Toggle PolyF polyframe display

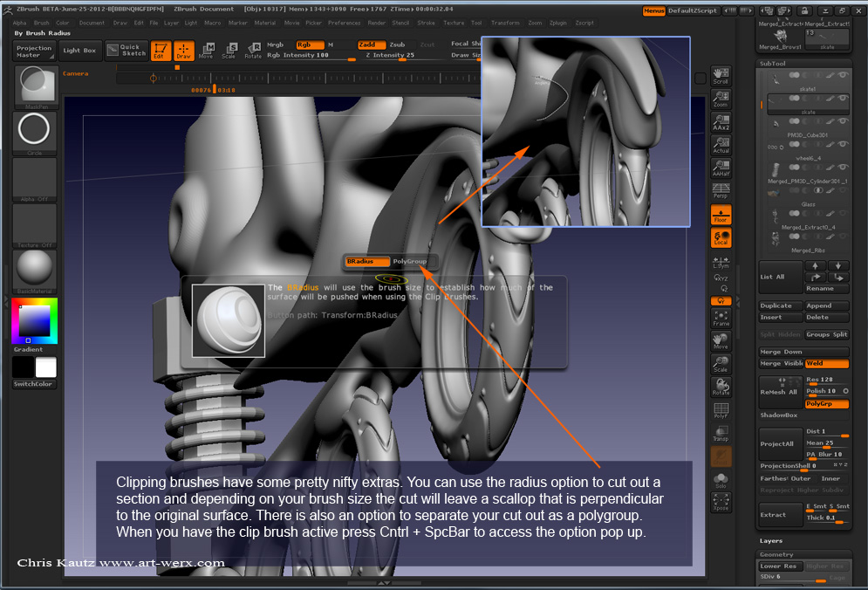[x=721, y=410]
